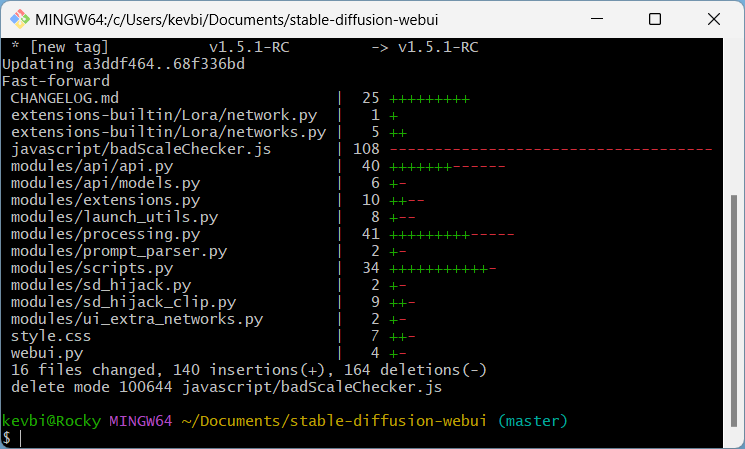This screenshot has width=745, height=449.
Task: Click the webui.py filename
Action: (x=47, y=353)
